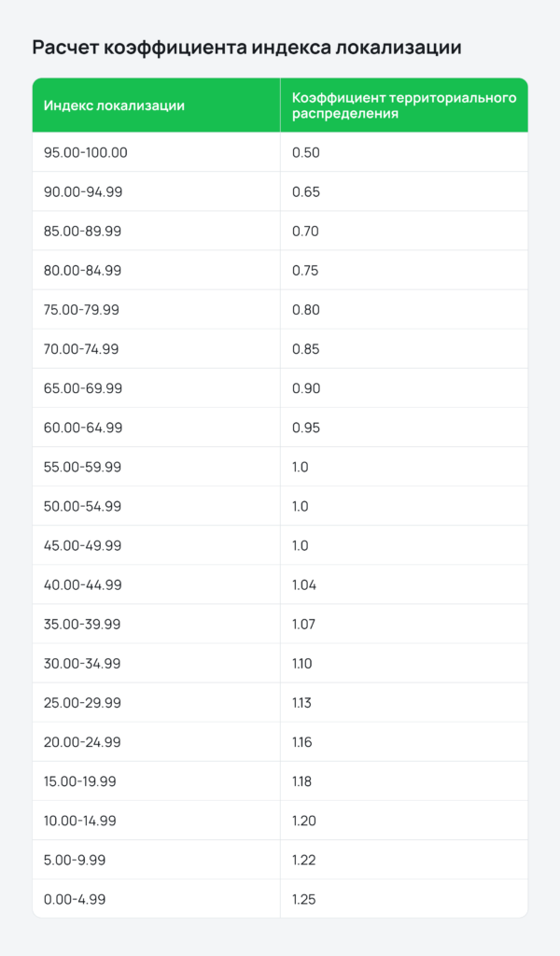
Task: Click the coefficient value 0.75
Action: (x=306, y=271)
